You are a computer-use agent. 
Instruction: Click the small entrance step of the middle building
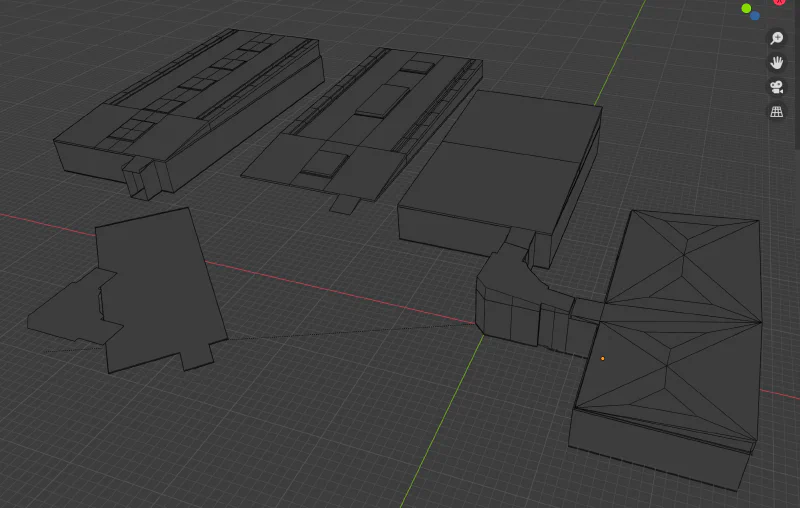coord(344,204)
